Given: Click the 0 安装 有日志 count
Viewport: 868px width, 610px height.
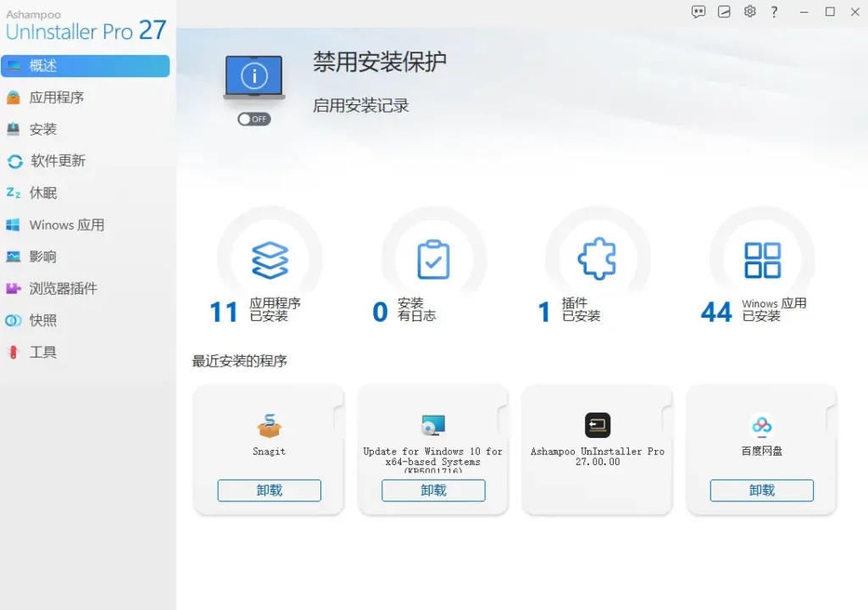Looking at the screenshot, I should click(x=404, y=311).
